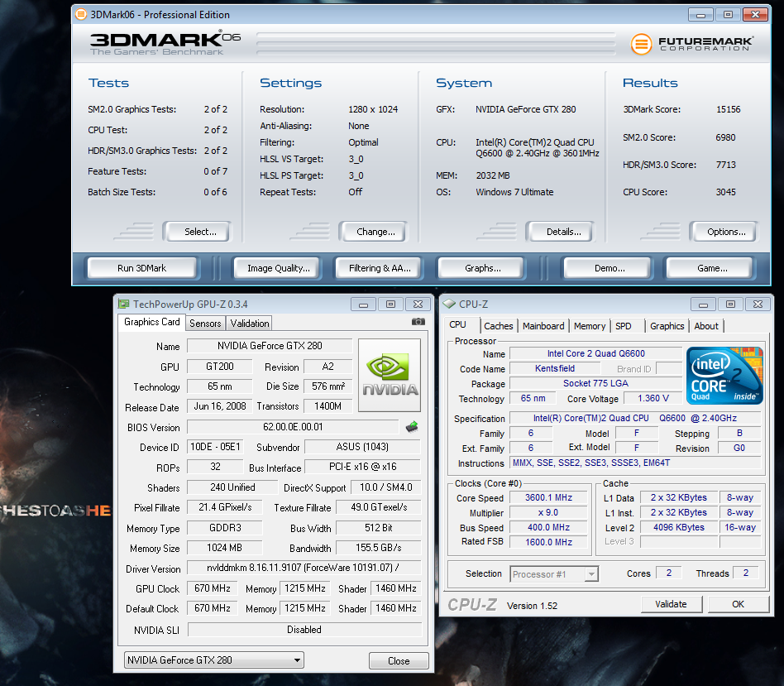
Task: Maximize the CPU-Z window
Action: pos(730,305)
